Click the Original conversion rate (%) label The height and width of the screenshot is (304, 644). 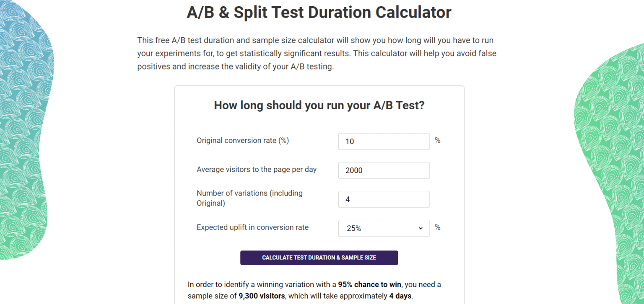[242, 140]
